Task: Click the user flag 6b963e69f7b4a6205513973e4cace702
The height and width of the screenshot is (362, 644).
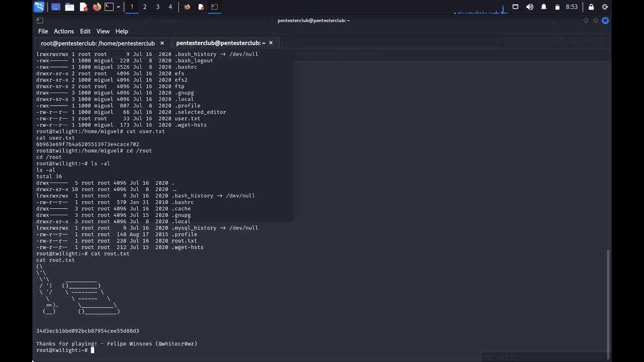Action: (88, 144)
